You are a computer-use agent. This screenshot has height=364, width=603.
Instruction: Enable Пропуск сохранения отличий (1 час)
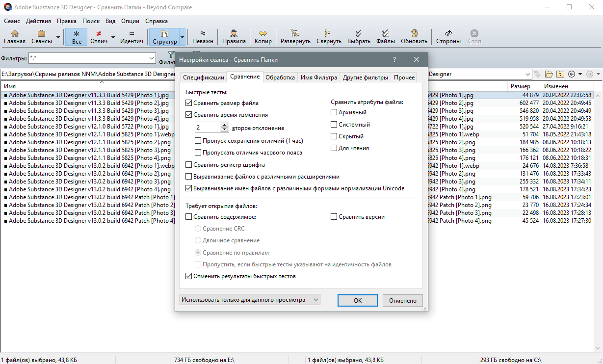[x=198, y=141]
